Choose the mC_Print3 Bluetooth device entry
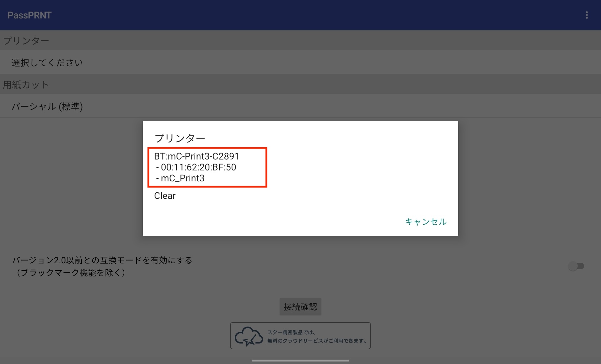The width and height of the screenshot is (601, 364). coord(207,167)
